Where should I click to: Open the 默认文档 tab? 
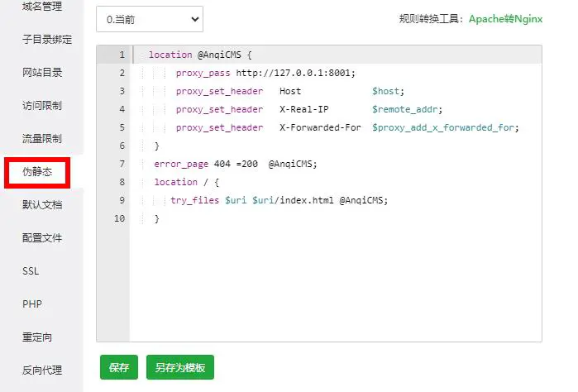[41, 205]
